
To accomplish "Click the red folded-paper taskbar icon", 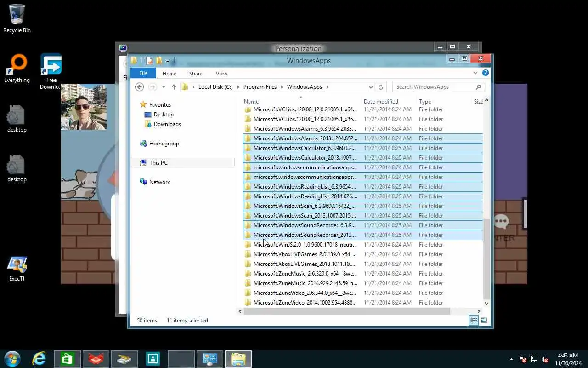I will point(96,359).
